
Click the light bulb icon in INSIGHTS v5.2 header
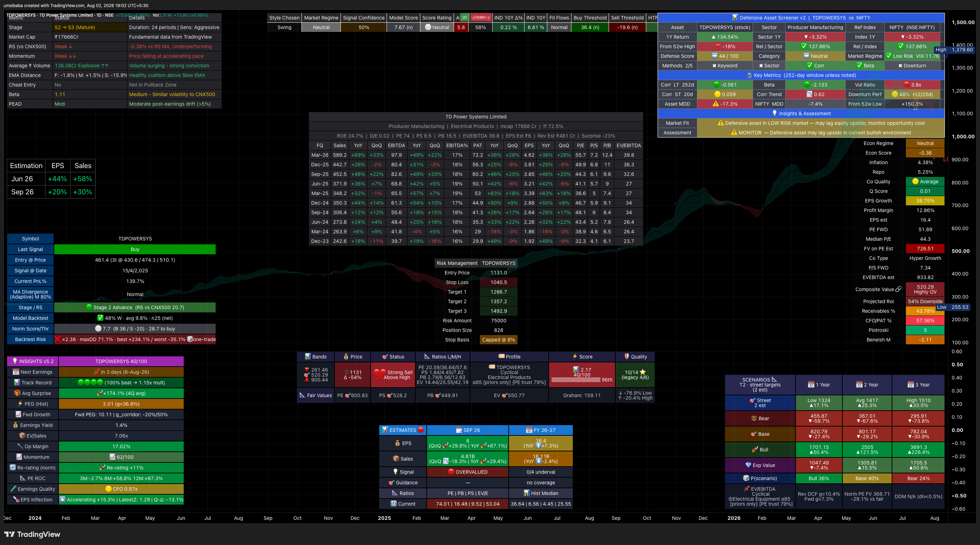tap(15, 361)
